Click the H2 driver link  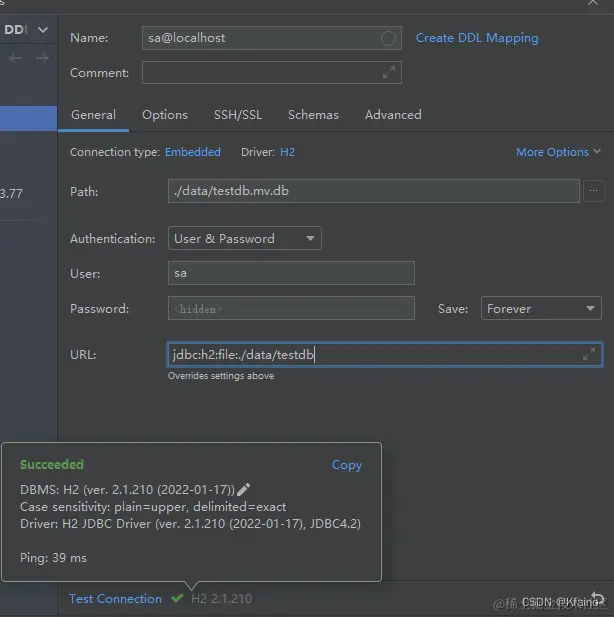pyautogui.click(x=287, y=152)
